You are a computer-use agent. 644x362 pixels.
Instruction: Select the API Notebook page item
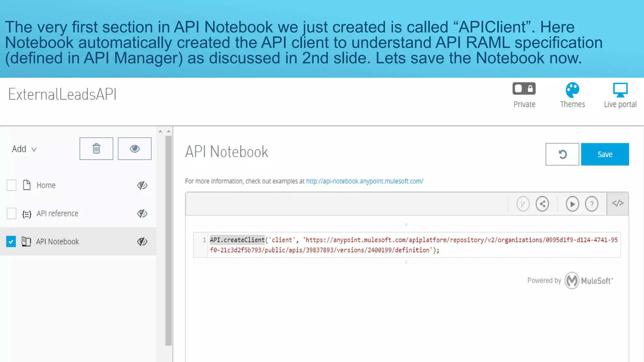point(58,242)
